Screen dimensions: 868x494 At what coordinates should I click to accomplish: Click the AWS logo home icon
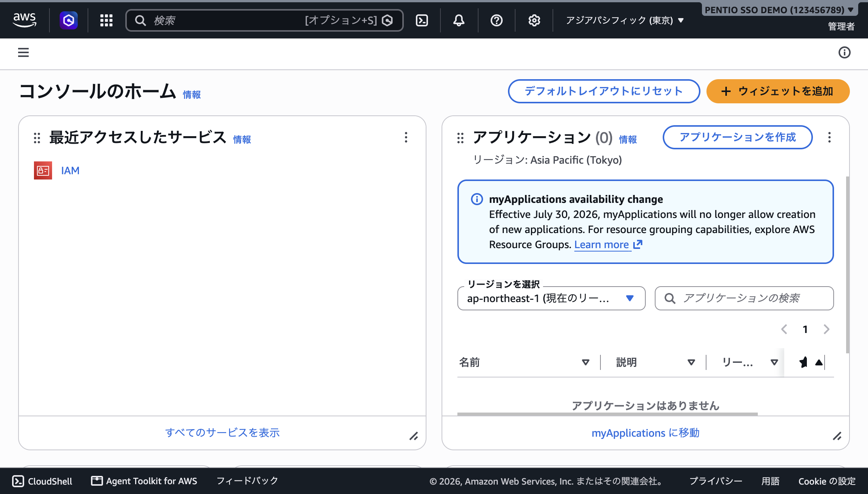(25, 20)
